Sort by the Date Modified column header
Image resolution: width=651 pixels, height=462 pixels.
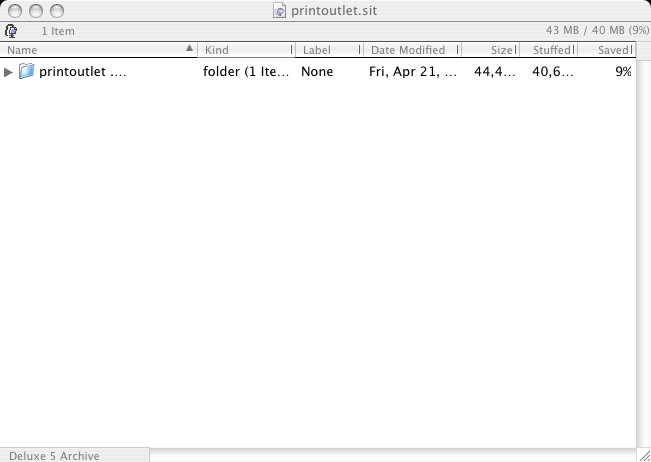(412, 50)
